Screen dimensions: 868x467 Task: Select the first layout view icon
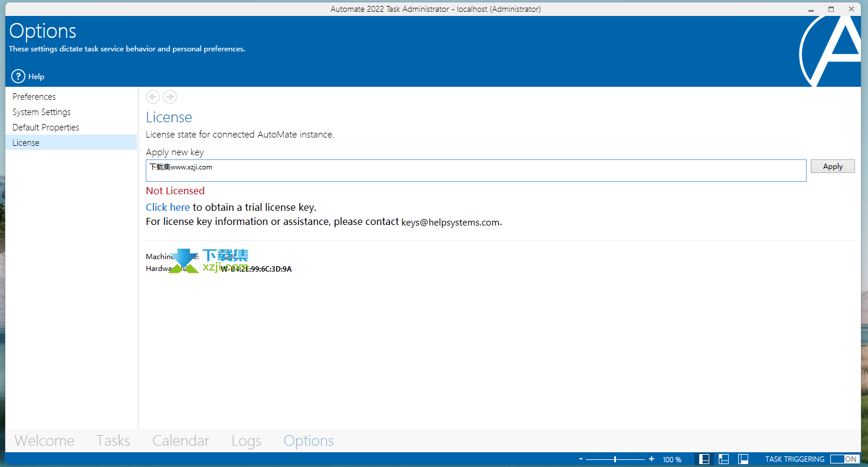point(705,459)
